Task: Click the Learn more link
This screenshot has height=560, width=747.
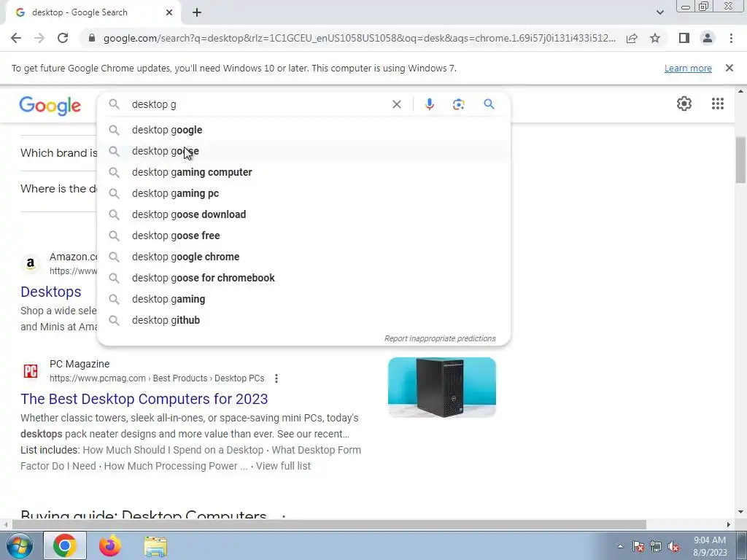Action: (688, 68)
